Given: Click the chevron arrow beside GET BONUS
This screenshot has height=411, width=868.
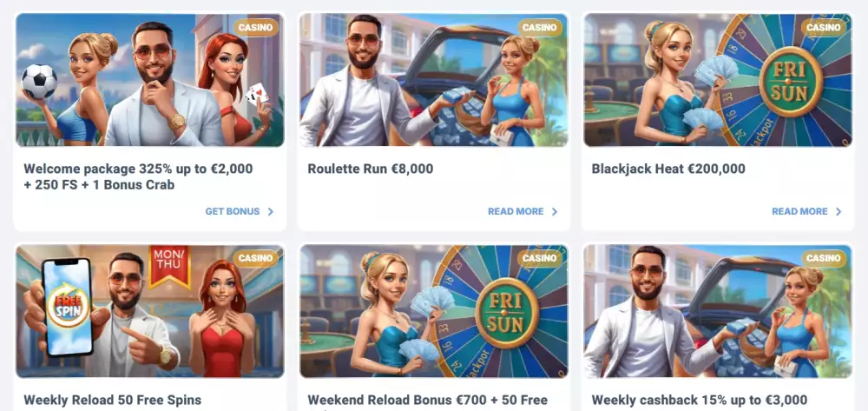Looking at the screenshot, I should [x=271, y=212].
